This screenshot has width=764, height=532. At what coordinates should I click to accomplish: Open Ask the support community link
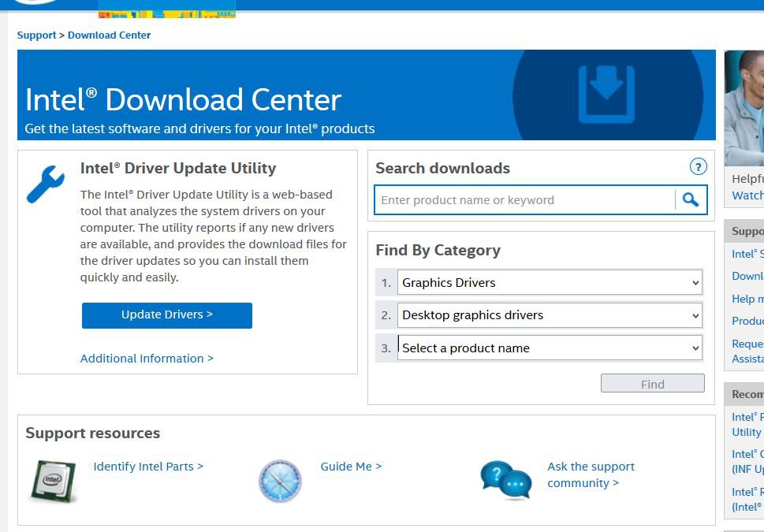[x=590, y=474]
